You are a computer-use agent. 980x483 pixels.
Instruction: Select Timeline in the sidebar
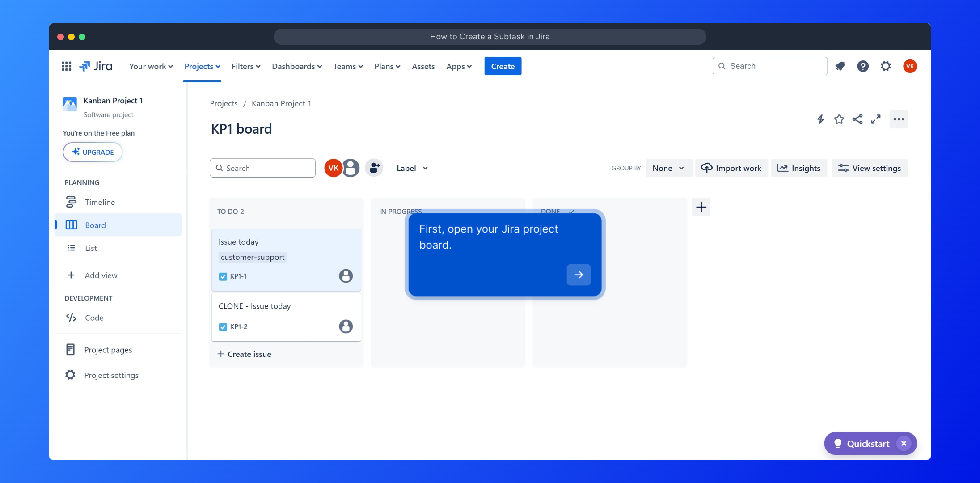(x=100, y=202)
